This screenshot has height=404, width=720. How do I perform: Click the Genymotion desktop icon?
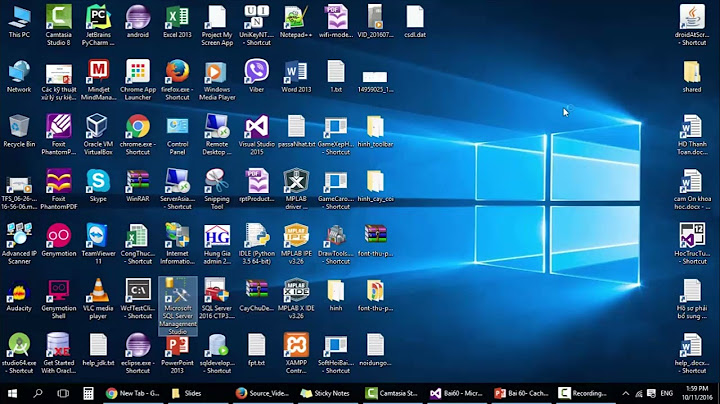click(59, 240)
